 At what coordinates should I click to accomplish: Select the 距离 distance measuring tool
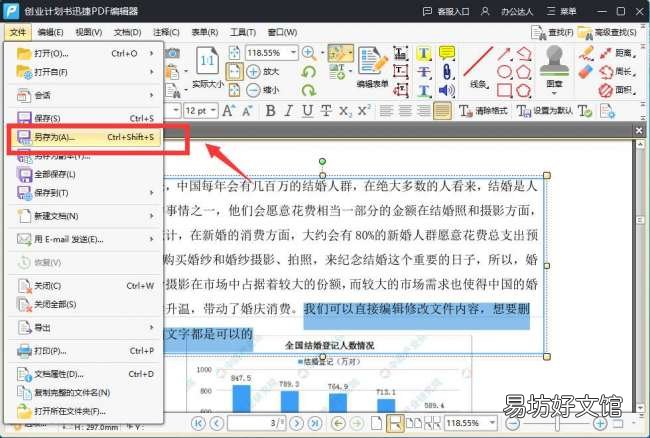click(618, 53)
